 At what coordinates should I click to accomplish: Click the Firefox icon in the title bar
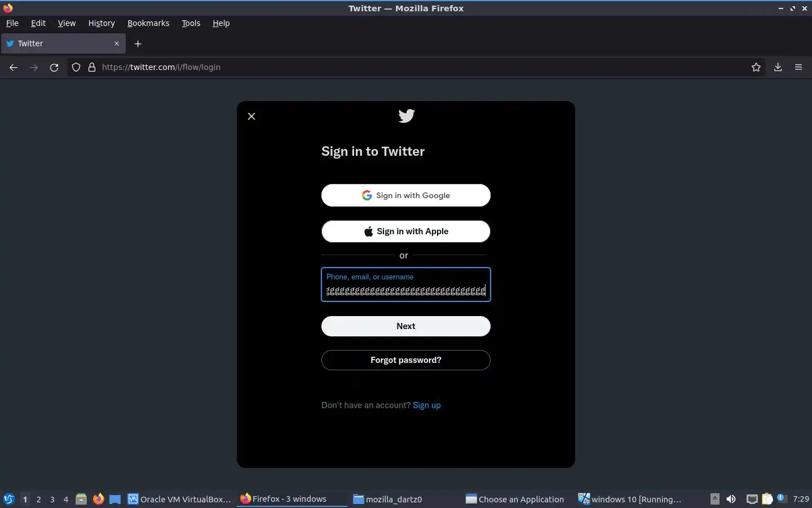(x=8, y=8)
